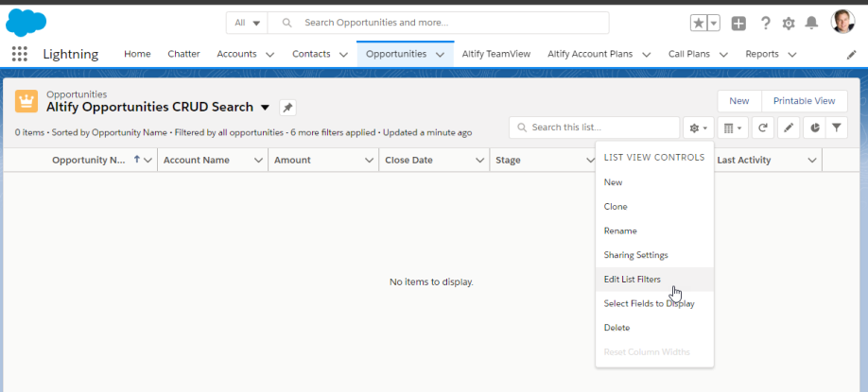Show the Charts panel
This screenshot has height=392, width=868.
pos(815,128)
